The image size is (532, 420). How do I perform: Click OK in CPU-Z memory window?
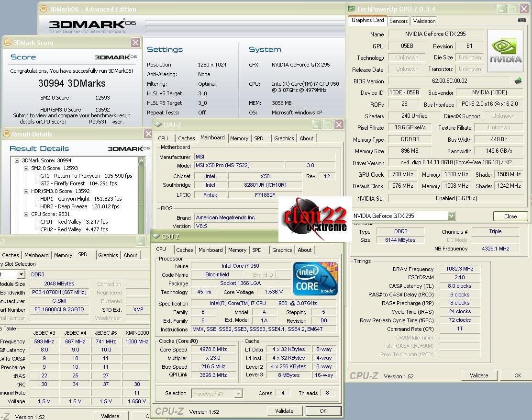(518, 375)
